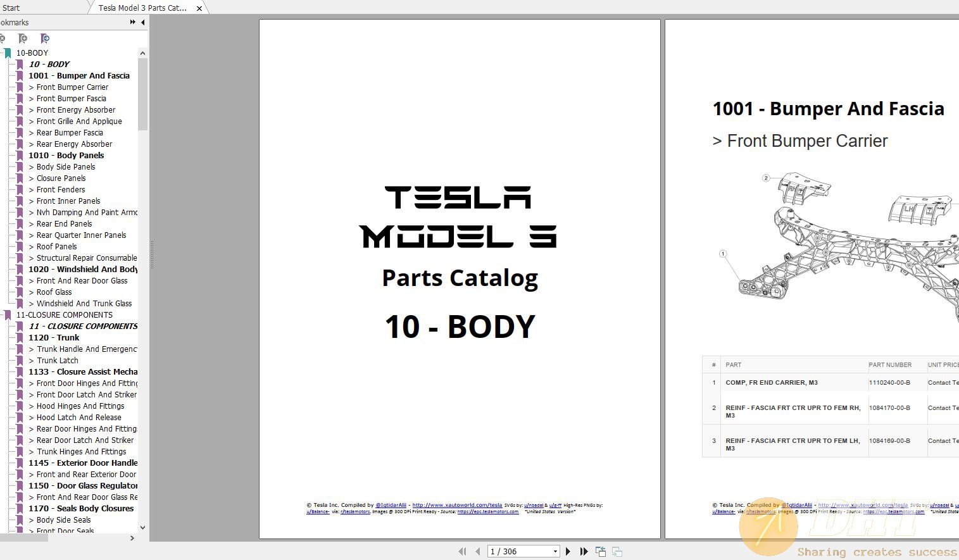Click the partly visible delete bookmark icon
This screenshot has width=959, height=560.
click(3, 39)
